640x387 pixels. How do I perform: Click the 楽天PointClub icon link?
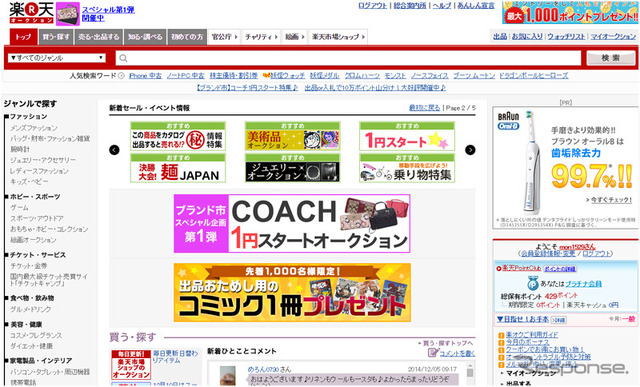click(x=518, y=268)
